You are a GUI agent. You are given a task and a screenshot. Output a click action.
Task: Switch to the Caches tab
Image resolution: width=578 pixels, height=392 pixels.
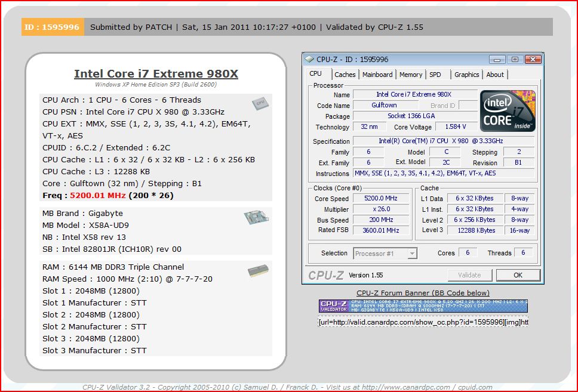pyautogui.click(x=345, y=75)
